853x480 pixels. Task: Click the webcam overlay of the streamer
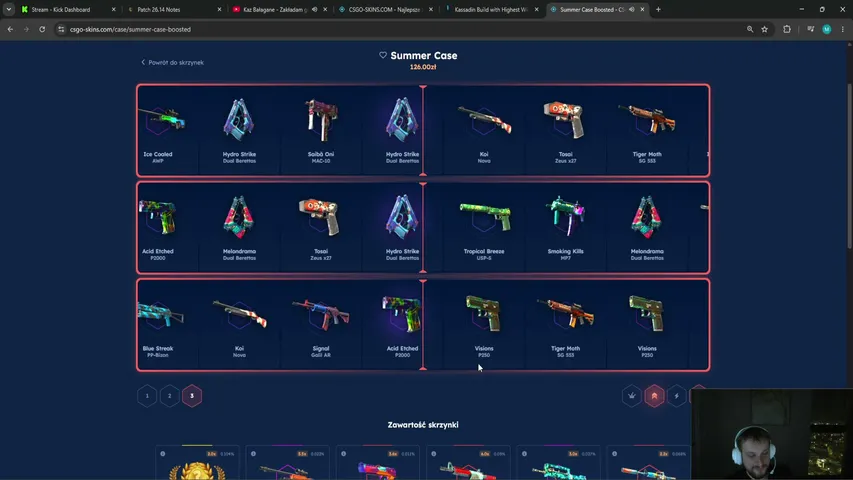point(772,434)
